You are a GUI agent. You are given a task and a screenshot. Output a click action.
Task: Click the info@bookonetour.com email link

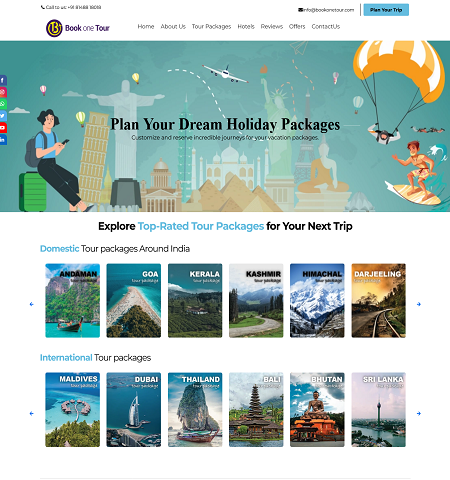(x=326, y=10)
